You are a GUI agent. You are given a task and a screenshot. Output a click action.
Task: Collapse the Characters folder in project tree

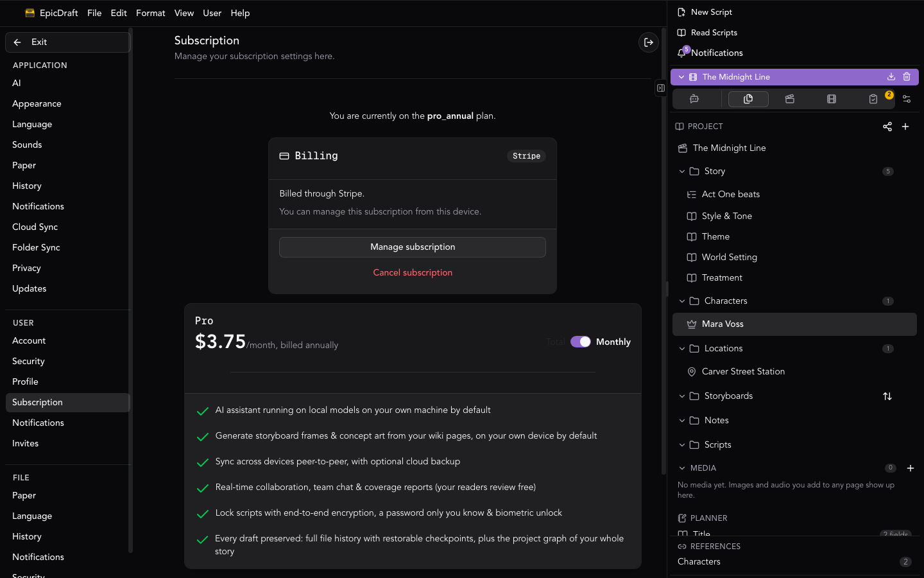tap(682, 301)
